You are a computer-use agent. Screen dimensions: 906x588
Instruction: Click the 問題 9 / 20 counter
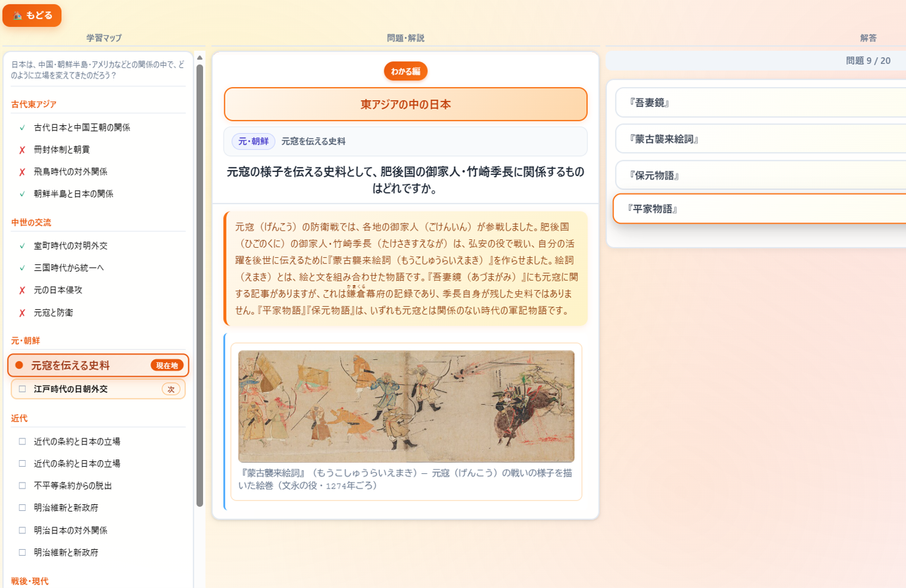[x=868, y=61]
